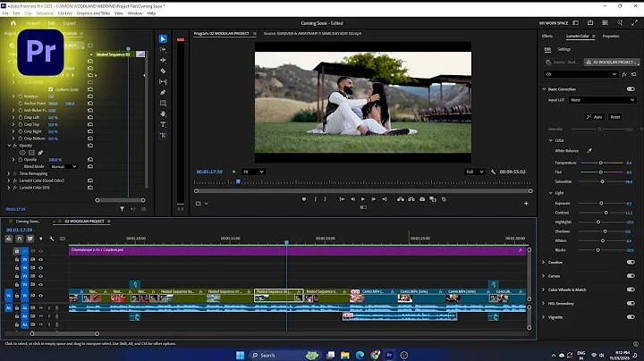Toggle Basic Correction section on/off
Image resolution: width=644 pixels, height=361 pixels.
point(631,89)
